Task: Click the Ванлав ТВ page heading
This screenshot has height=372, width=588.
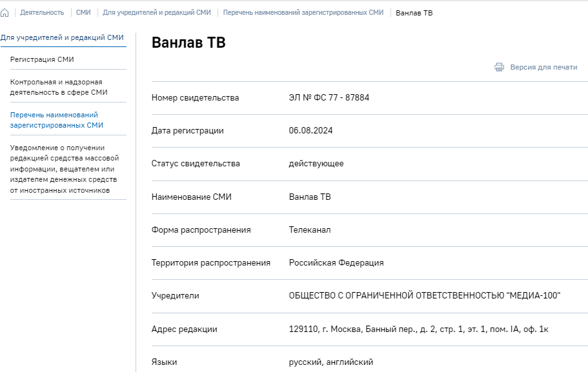Action: pos(188,43)
